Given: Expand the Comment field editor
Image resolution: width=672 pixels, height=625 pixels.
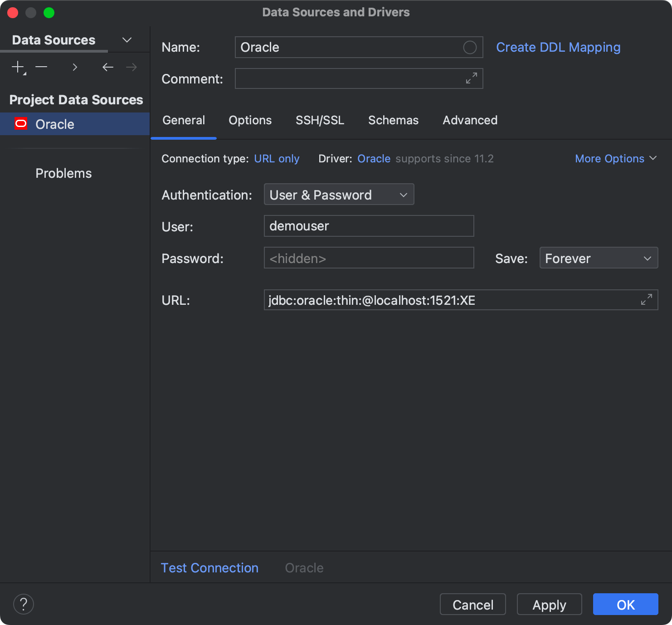Looking at the screenshot, I should coord(472,78).
